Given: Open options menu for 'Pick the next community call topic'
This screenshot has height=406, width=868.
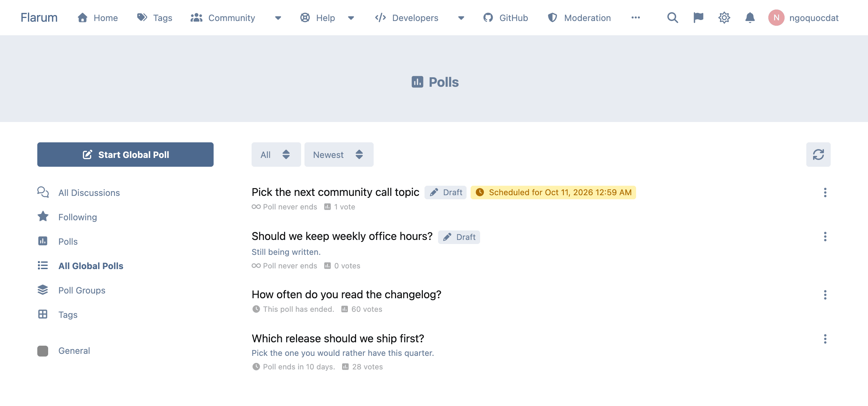Looking at the screenshot, I should point(825,192).
